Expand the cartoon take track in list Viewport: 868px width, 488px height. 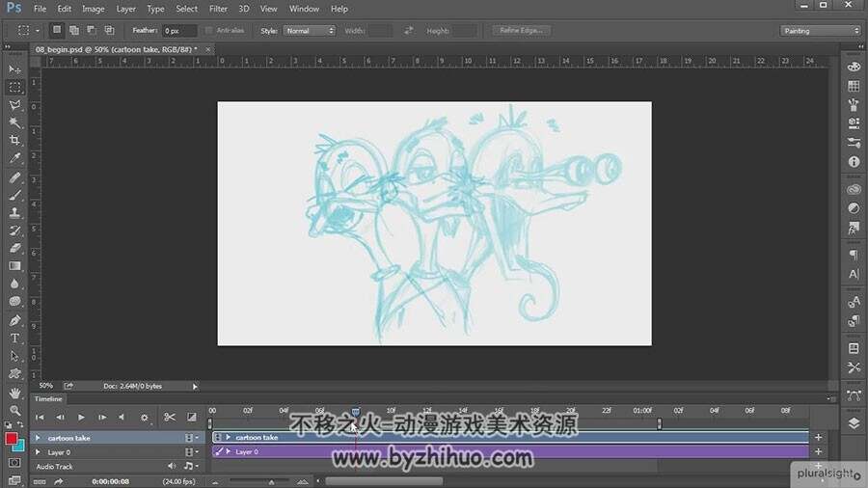pyautogui.click(x=38, y=438)
